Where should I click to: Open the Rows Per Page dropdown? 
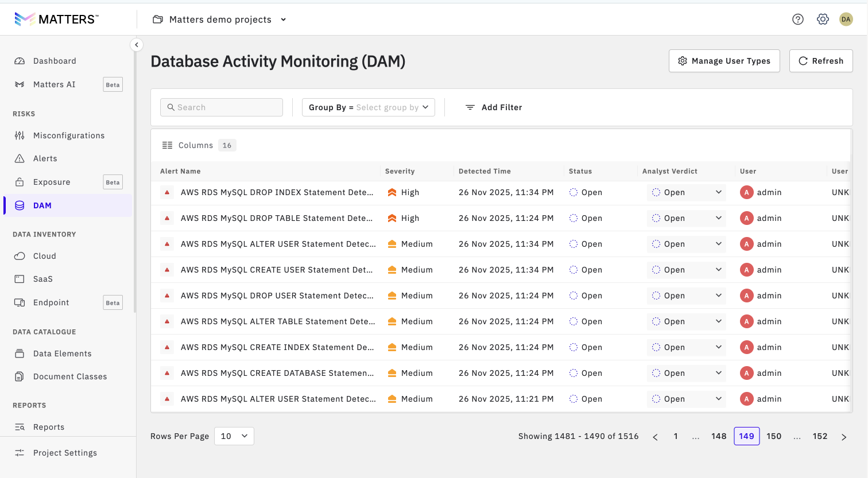point(234,436)
